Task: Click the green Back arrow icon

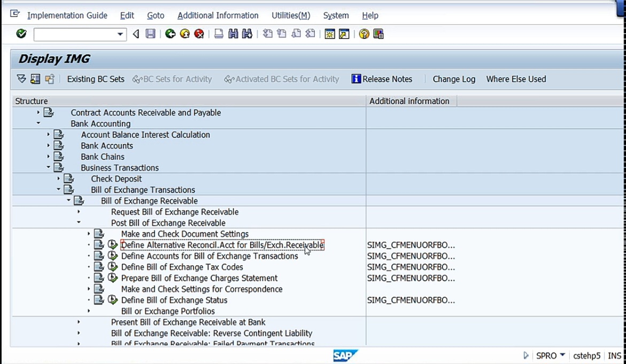Action: 171,34
